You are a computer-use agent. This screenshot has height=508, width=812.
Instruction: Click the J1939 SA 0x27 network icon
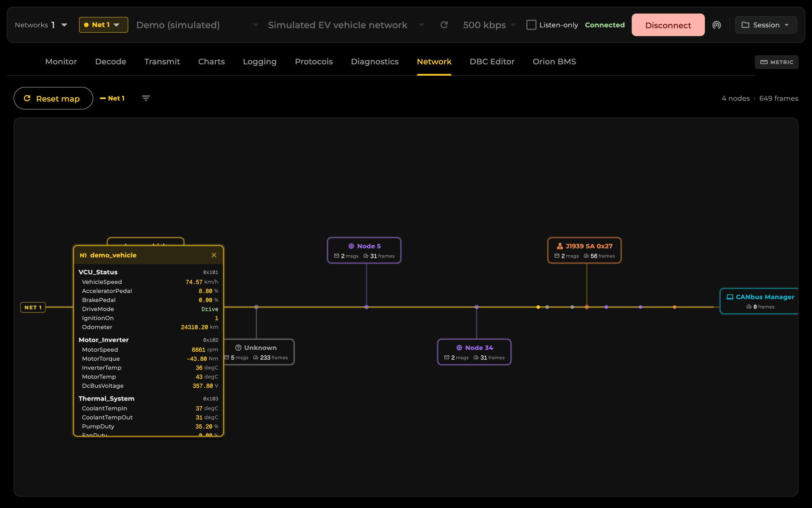coord(560,246)
